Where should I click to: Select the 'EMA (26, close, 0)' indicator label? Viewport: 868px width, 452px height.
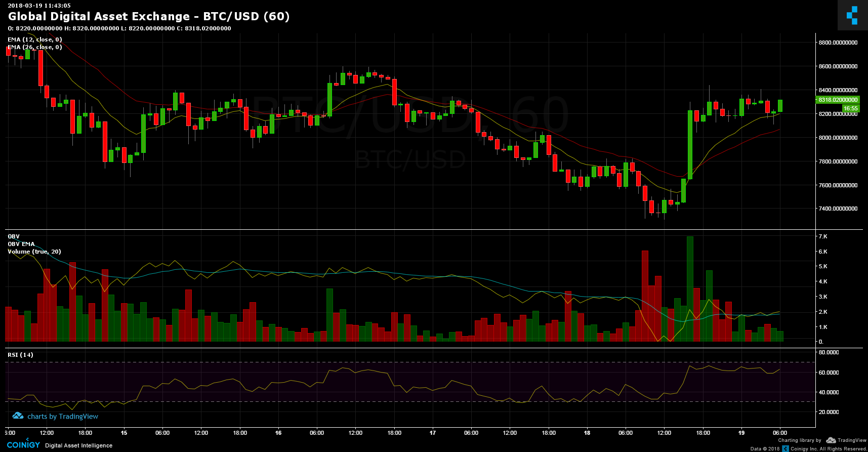click(35, 47)
